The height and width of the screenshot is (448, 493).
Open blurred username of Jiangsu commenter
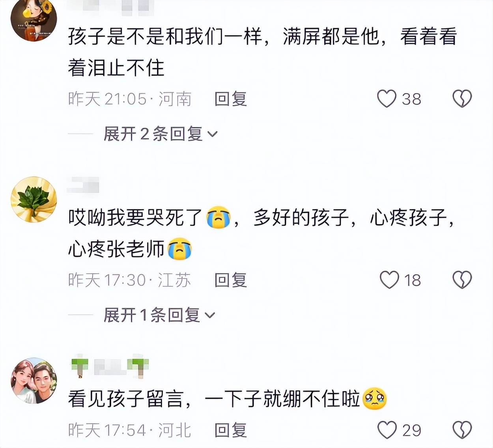(83, 185)
